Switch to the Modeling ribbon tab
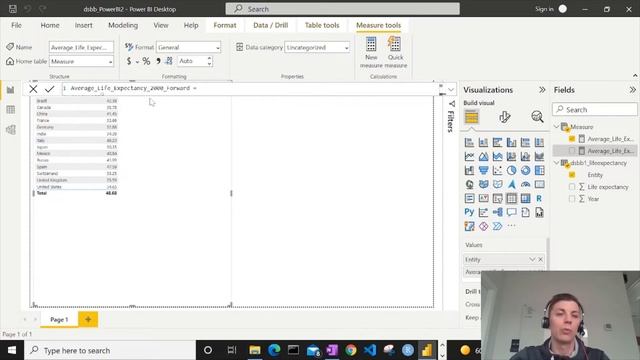Screen dimensions: 640x360 123,25
